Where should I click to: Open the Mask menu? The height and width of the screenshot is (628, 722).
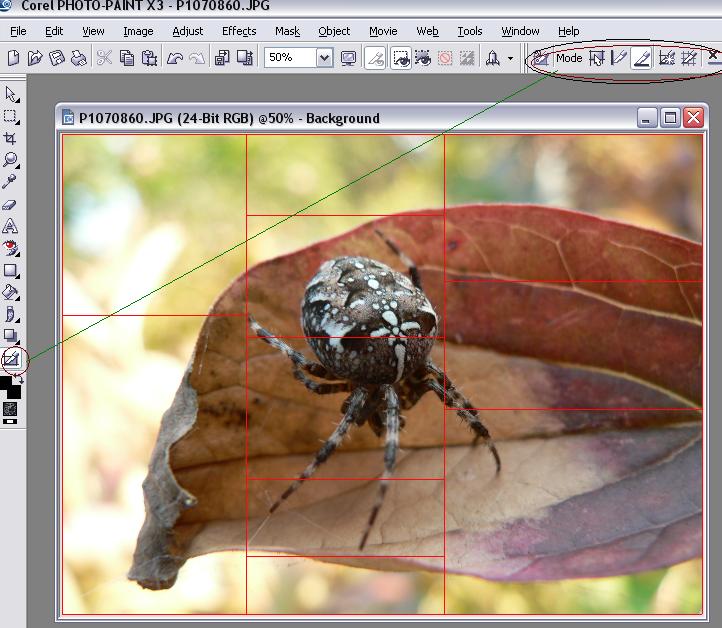pos(287,31)
